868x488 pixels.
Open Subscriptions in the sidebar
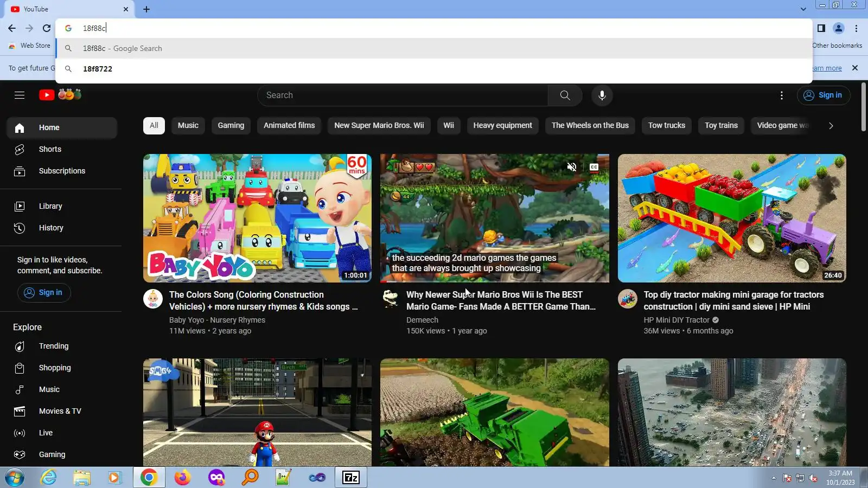coord(62,171)
